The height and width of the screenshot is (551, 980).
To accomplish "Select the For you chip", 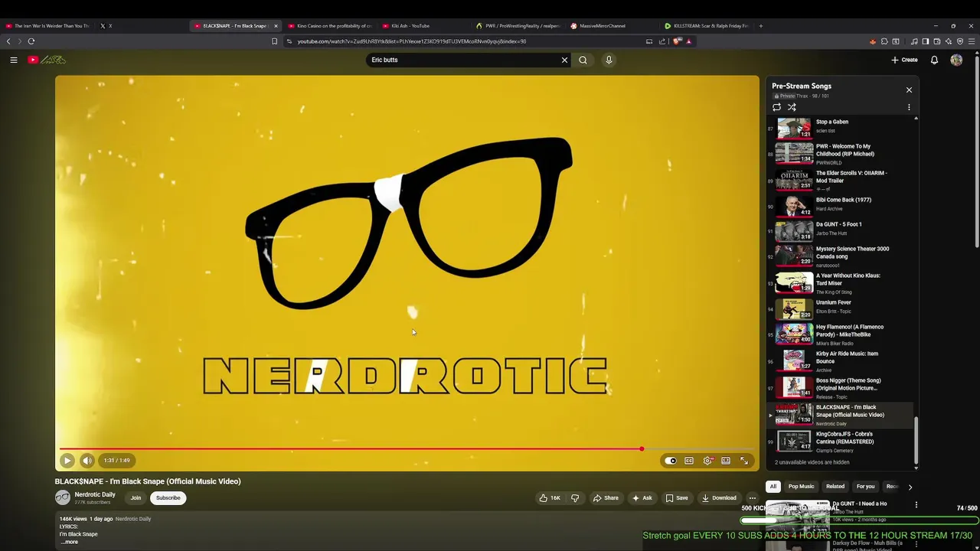I will pyautogui.click(x=865, y=487).
